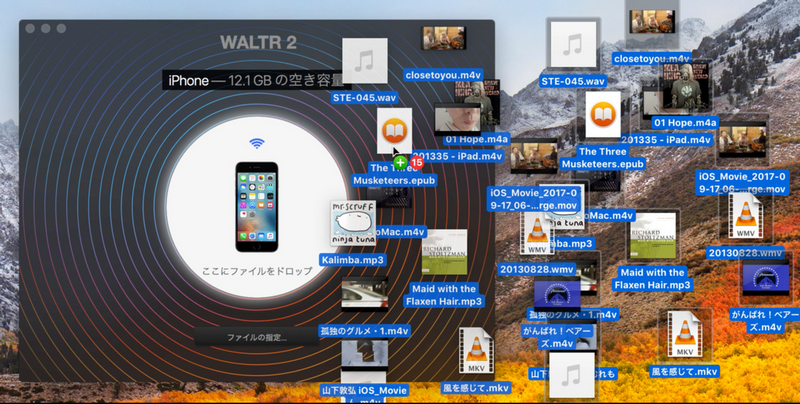
Task: Select desktop 01 Hope.m4a masked figure thumbnail
Action: (x=685, y=87)
